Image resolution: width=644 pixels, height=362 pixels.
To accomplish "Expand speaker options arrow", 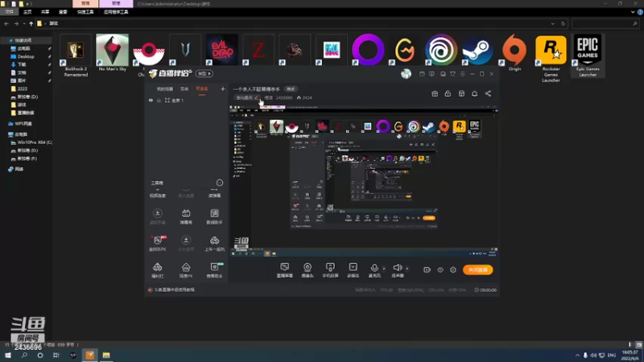I will point(407,269).
